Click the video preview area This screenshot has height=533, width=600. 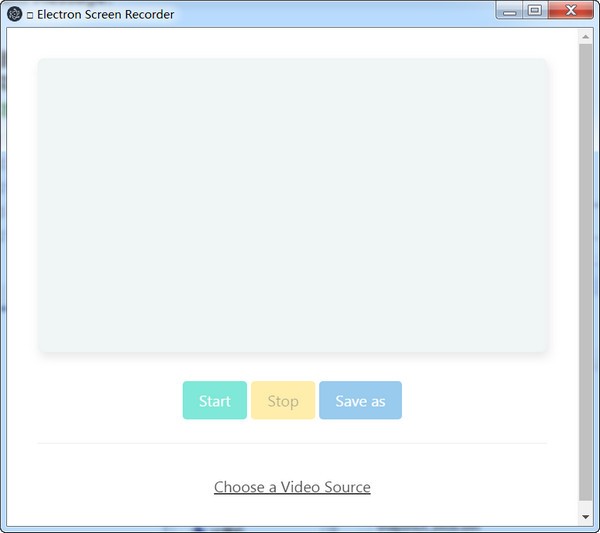292,205
